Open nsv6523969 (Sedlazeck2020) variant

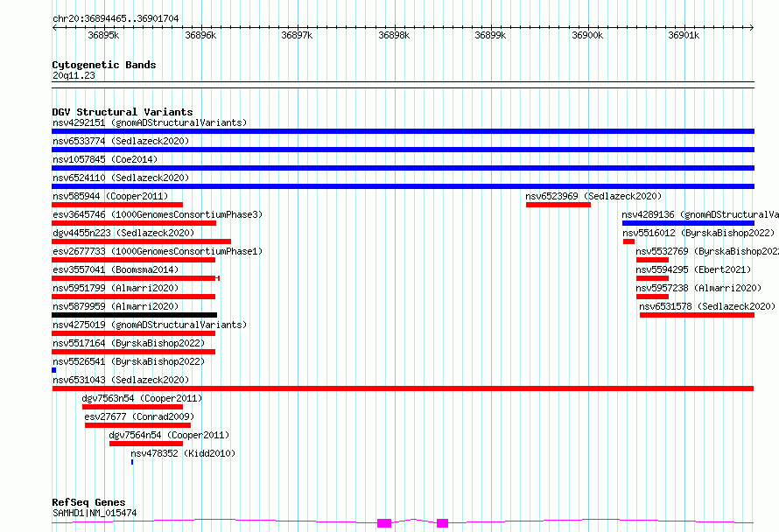point(593,196)
